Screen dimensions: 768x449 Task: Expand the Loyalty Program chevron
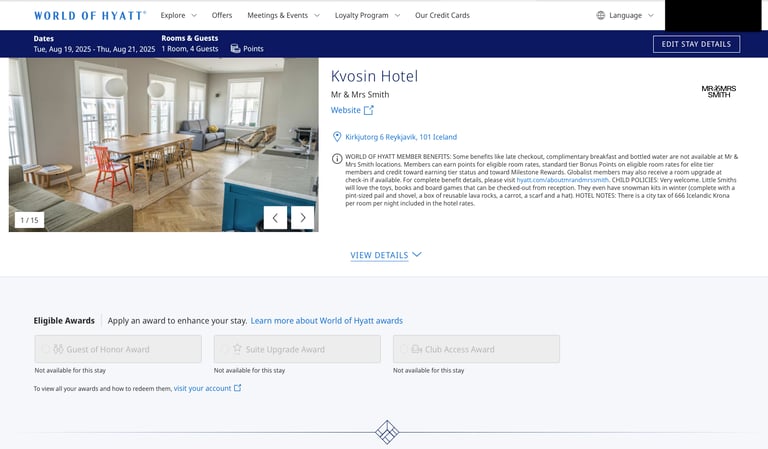[x=397, y=16]
